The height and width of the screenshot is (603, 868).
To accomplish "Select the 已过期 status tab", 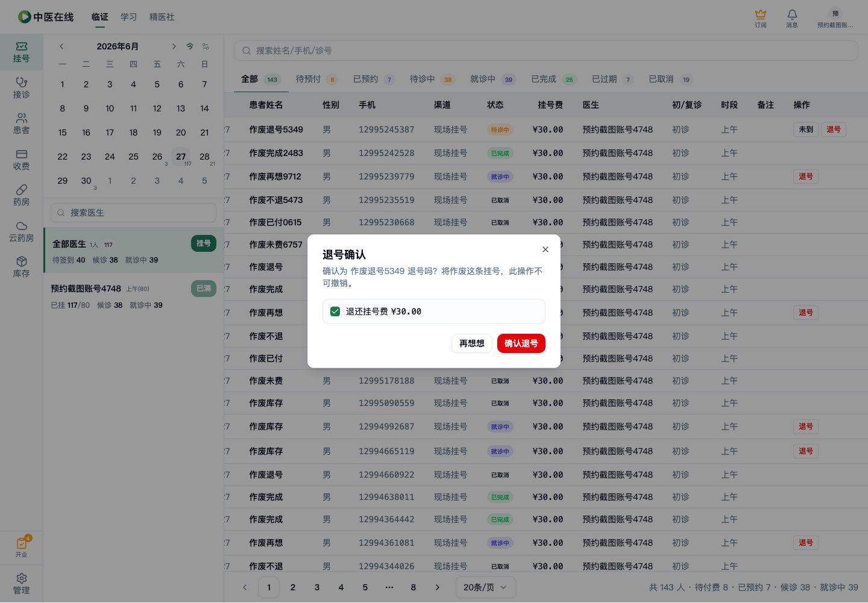I will pyautogui.click(x=612, y=79).
